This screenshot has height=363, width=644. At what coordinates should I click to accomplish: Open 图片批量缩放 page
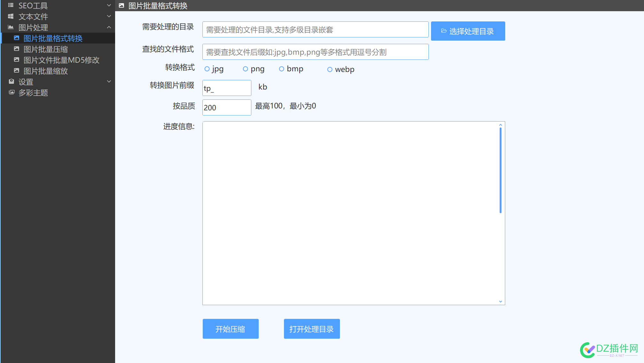coord(58,71)
